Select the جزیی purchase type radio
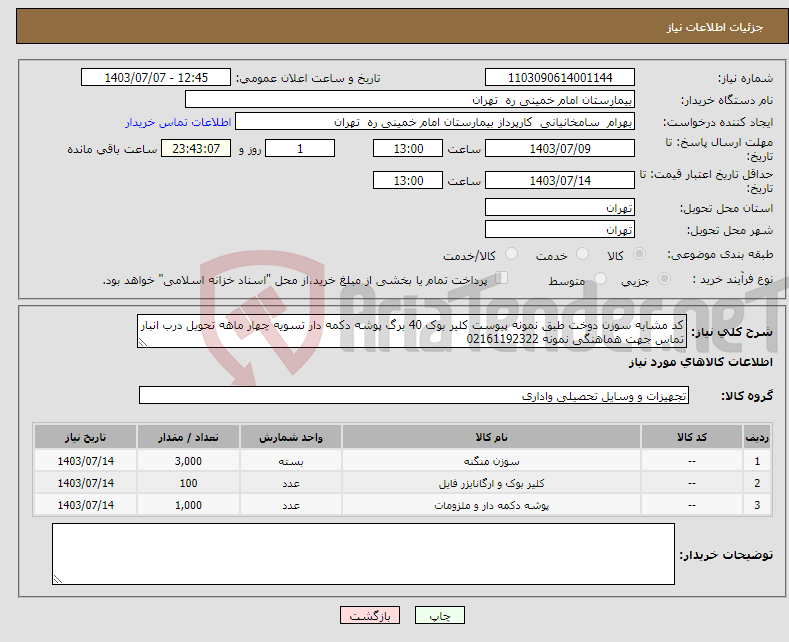 click(664, 279)
